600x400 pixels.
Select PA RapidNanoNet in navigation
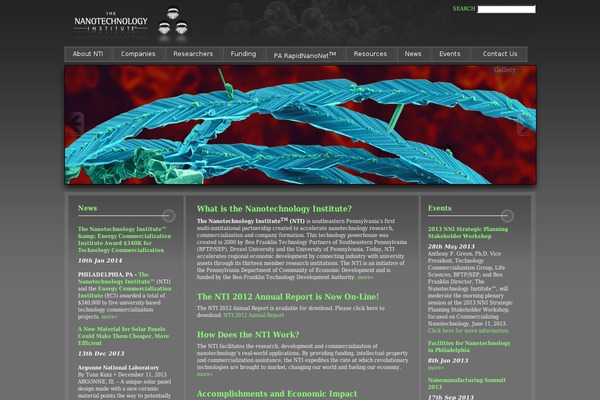pyautogui.click(x=305, y=55)
